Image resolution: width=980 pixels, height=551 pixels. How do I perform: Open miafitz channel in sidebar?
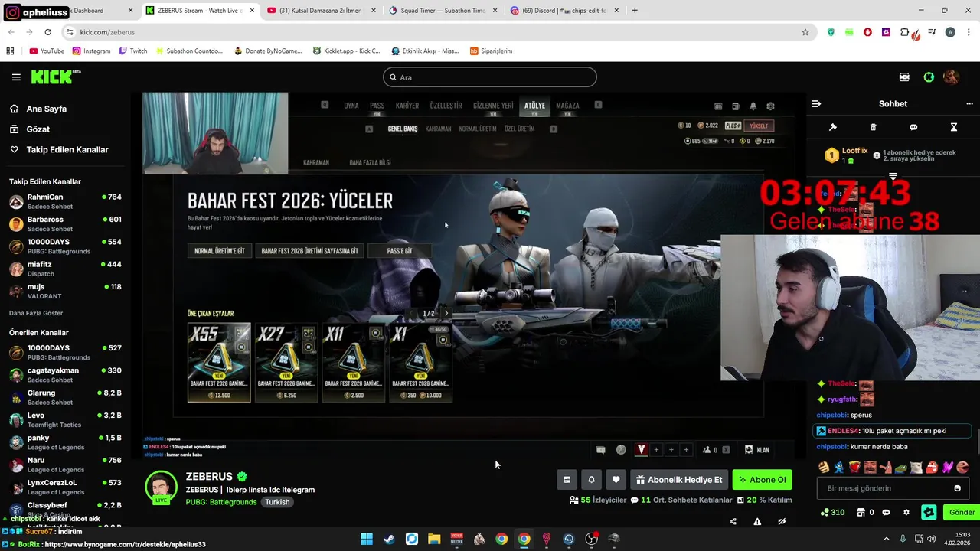[x=65, y=269]
